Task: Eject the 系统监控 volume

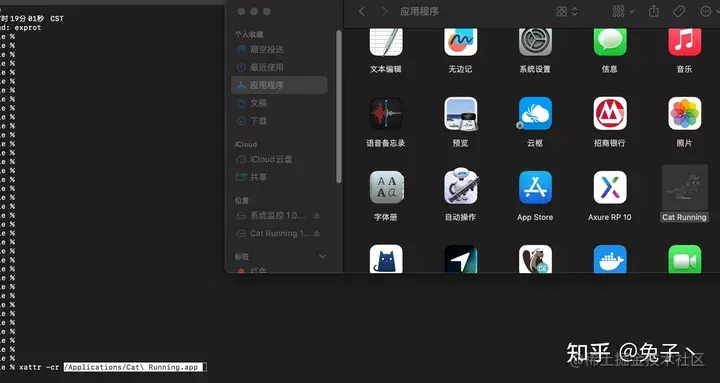Action: [x=317, y=215]
